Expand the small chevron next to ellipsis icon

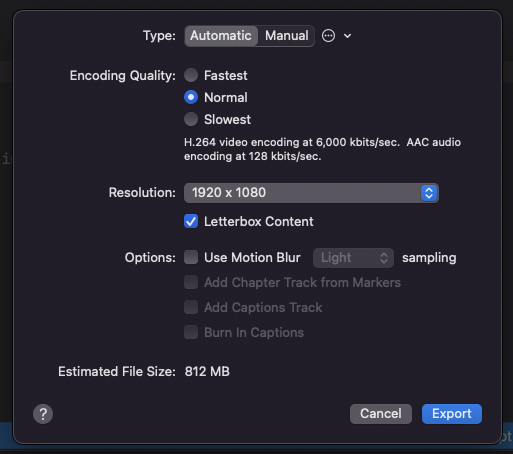[347, 36]
